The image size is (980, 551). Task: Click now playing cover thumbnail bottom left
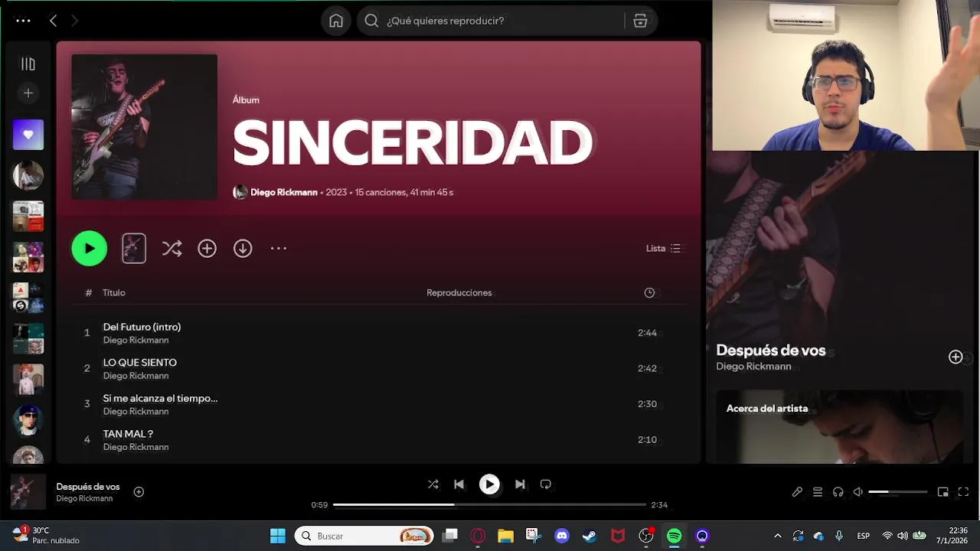click(28, 492)
